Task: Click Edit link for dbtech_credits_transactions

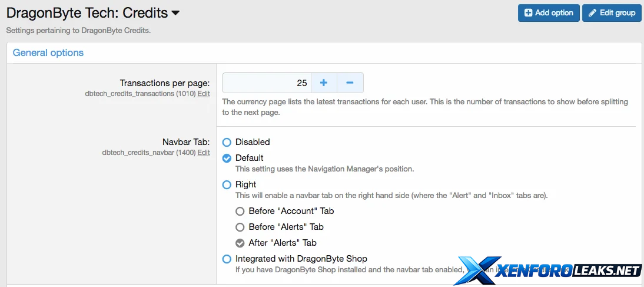Action: (x=203, y=94)
